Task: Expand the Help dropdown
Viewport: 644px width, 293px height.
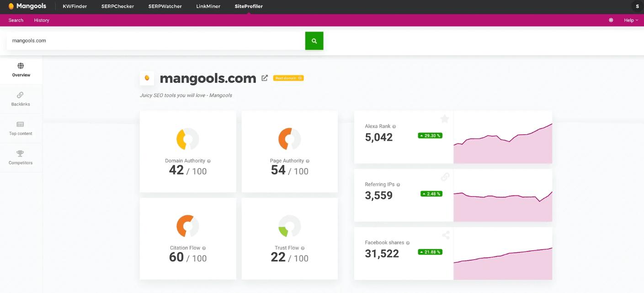Action: click(x=631, y=20)
